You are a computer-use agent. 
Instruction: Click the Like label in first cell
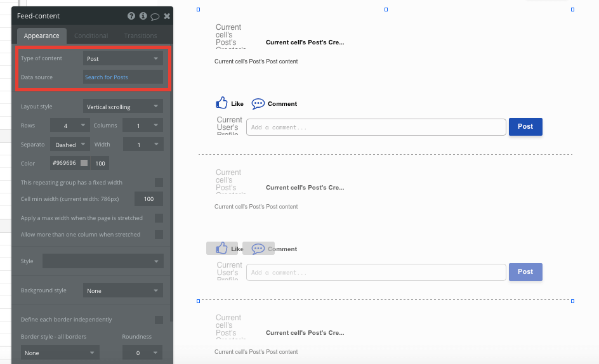(237, 104)
